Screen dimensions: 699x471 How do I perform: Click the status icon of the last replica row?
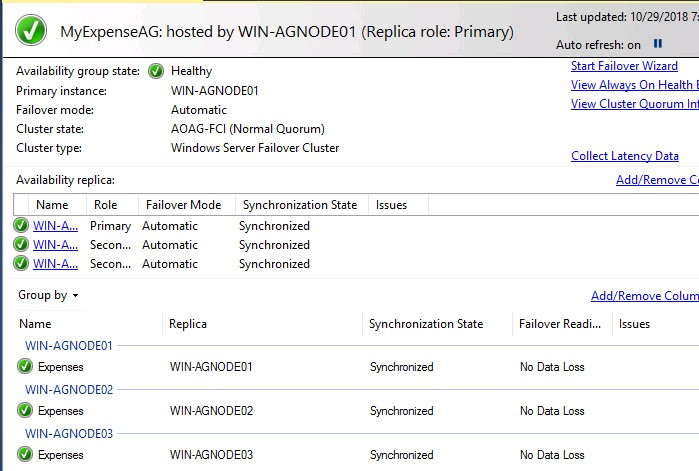tap(21, 264)
